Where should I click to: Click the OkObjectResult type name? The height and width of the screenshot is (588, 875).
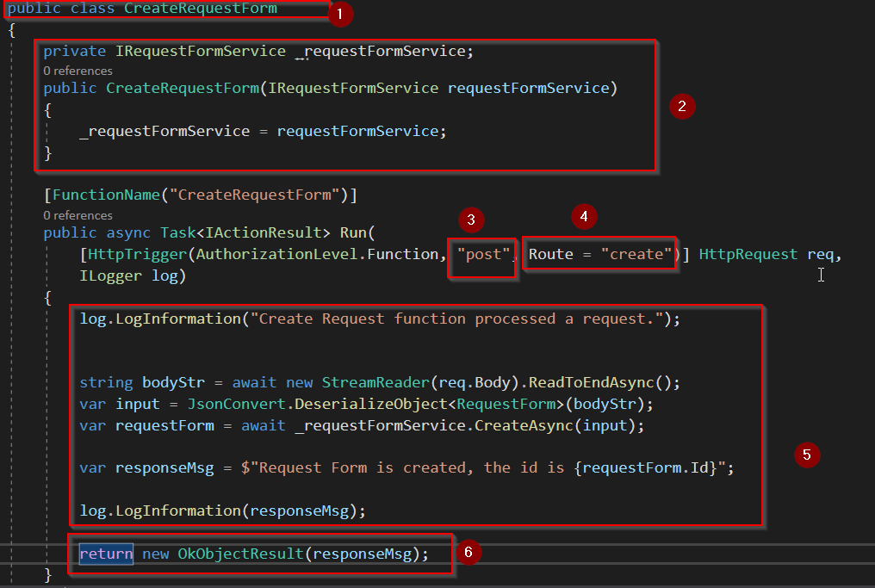[240, 554]
